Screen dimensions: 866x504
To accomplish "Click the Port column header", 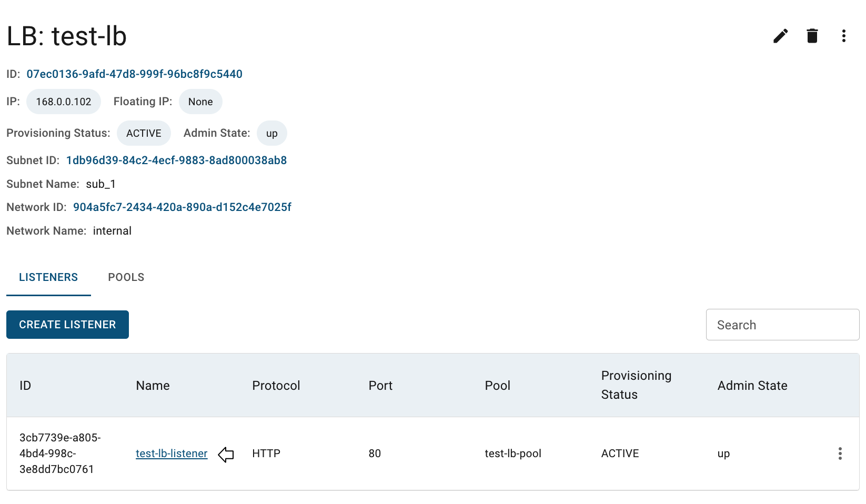I will [x=380, y=386].
